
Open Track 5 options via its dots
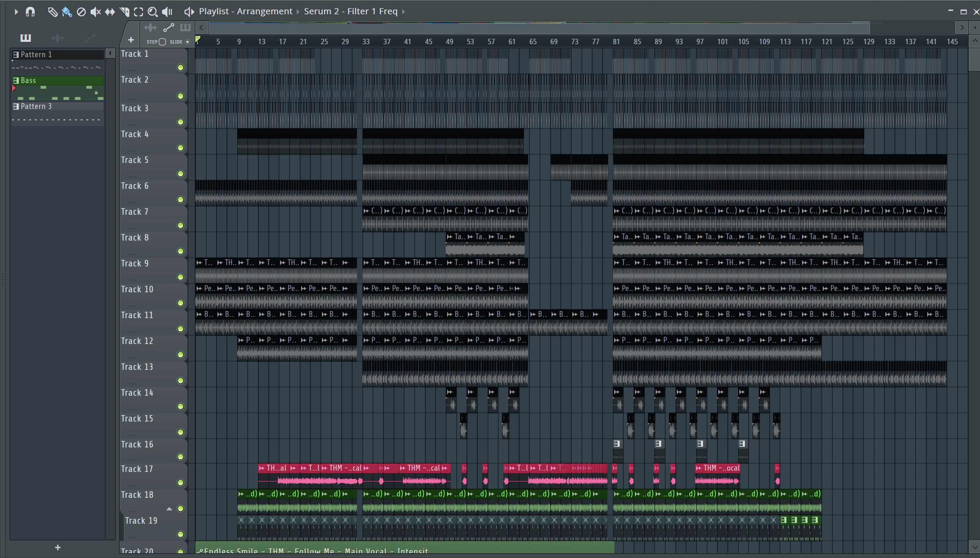133,176
